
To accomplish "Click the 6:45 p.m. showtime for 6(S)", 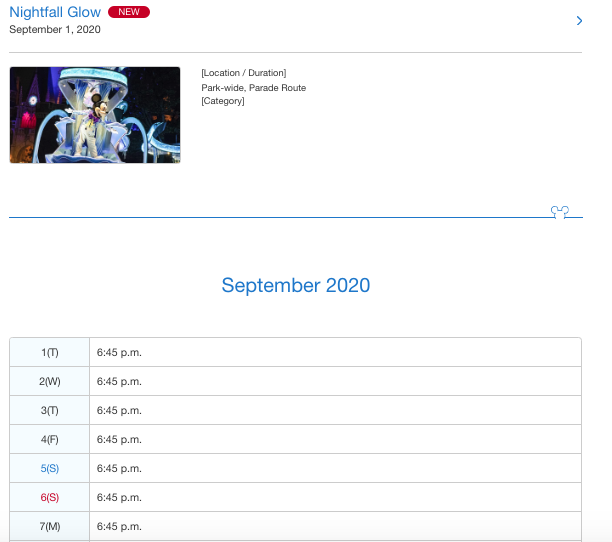I will point(119,497).
